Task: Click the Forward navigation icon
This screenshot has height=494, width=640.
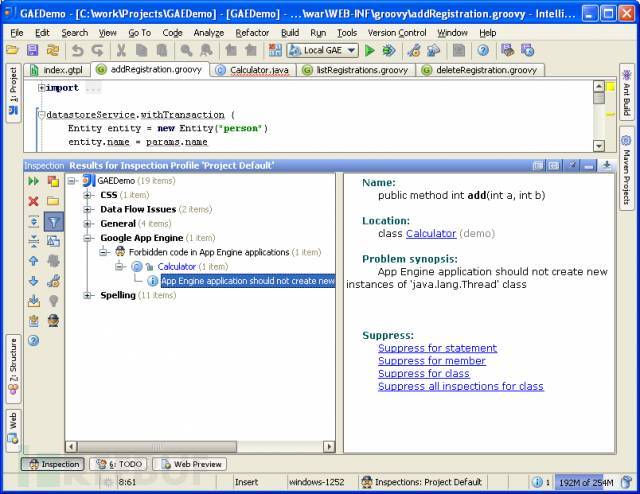Action: click(251, 50)
